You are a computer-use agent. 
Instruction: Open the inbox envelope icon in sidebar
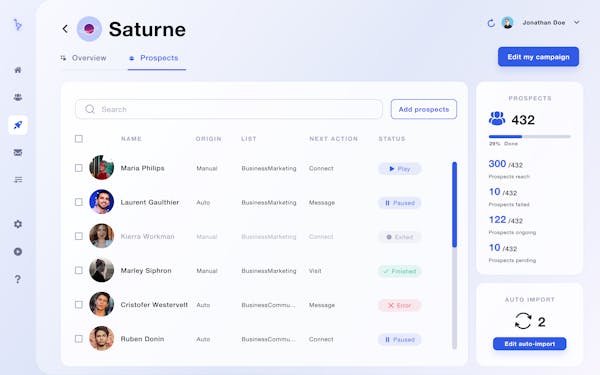point(18,153)
